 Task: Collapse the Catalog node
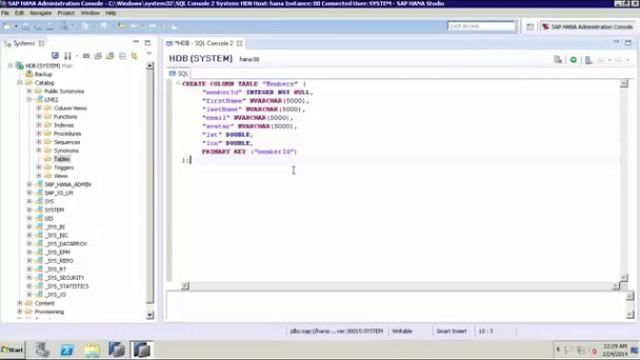pos(20,82)
